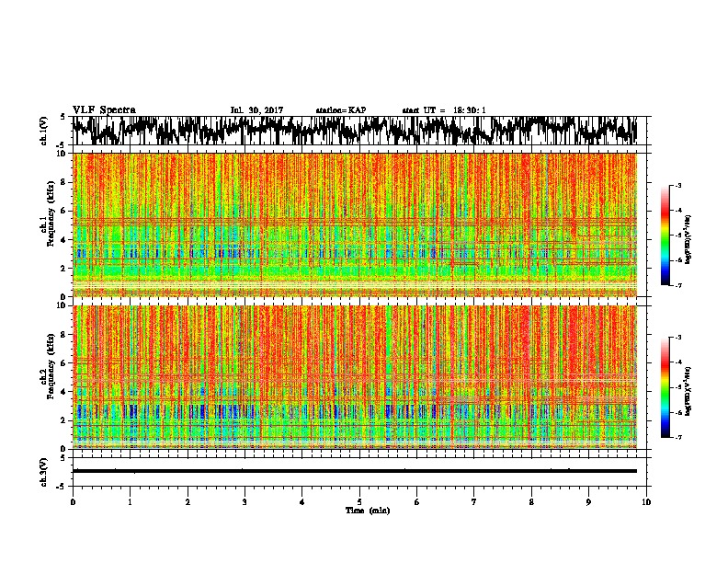Click the '10' tick on the time axis
The height and width of the screenshot is (563, 728).
click(x=646, y=502)
